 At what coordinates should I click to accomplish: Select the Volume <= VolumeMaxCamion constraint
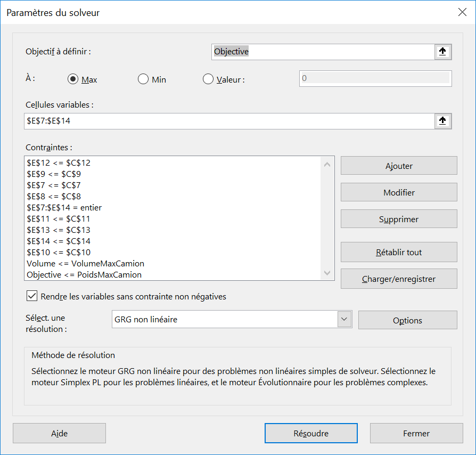coord(86,264)
